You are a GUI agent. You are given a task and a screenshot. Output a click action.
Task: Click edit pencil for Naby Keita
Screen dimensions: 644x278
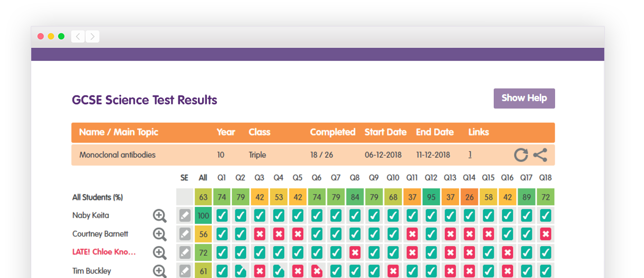coord(185,216)
